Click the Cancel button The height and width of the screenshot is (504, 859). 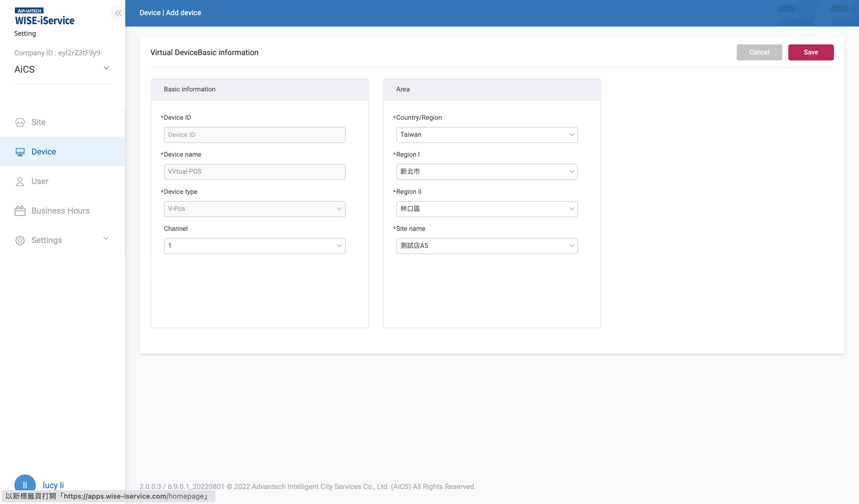coord(759,52)
